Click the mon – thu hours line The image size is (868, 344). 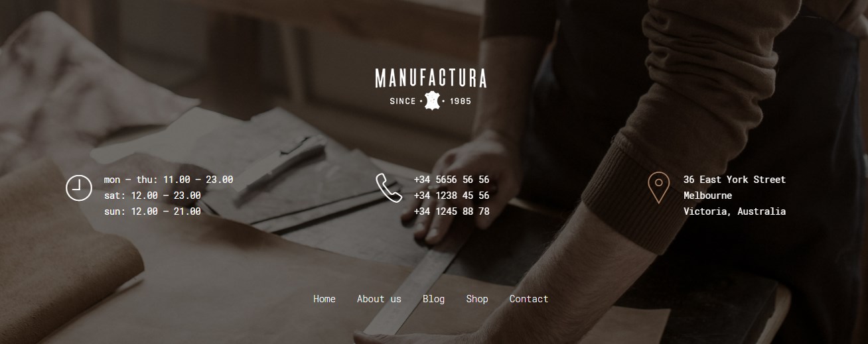(169, 180)
